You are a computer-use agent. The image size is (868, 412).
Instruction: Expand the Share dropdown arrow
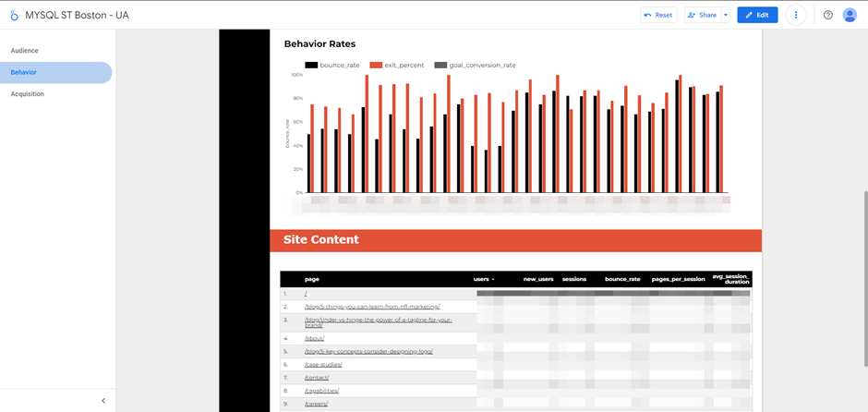click(x=726, y=15)
